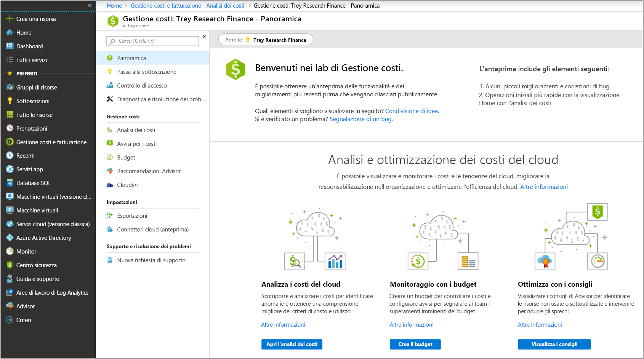Click the Home breadcrumb link
The image size is (644, 359).
[114, 5]
